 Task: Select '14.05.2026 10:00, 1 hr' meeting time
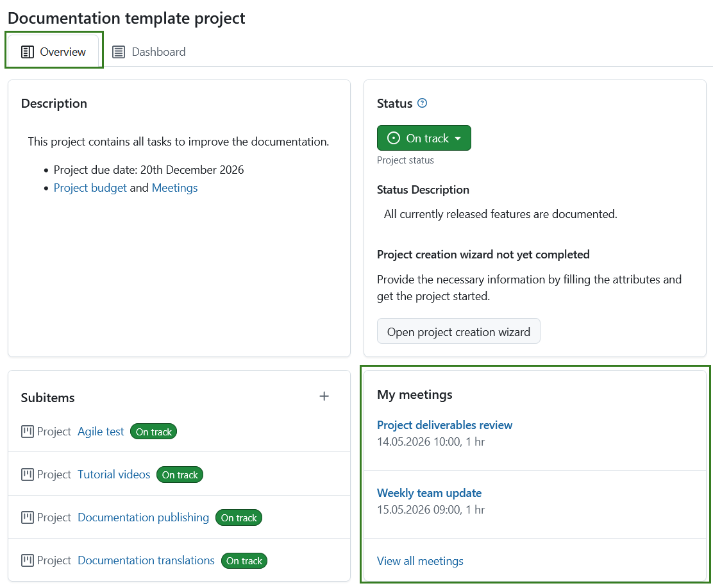point(431,442)
